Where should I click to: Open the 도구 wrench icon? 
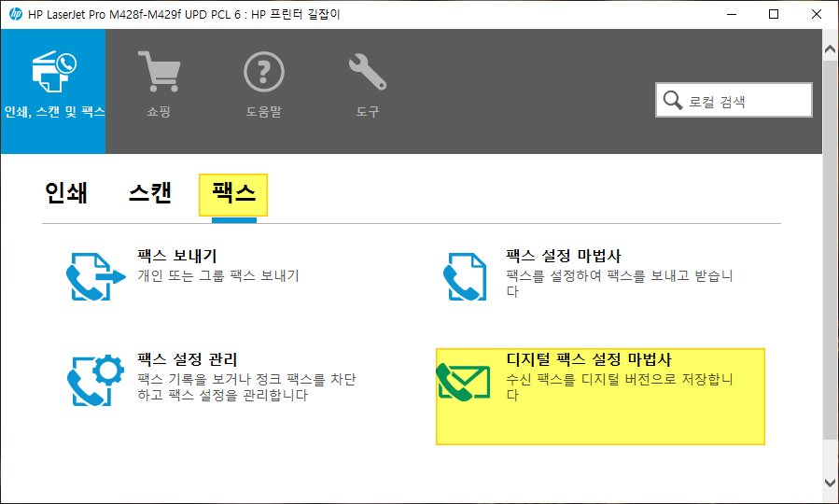368,71
